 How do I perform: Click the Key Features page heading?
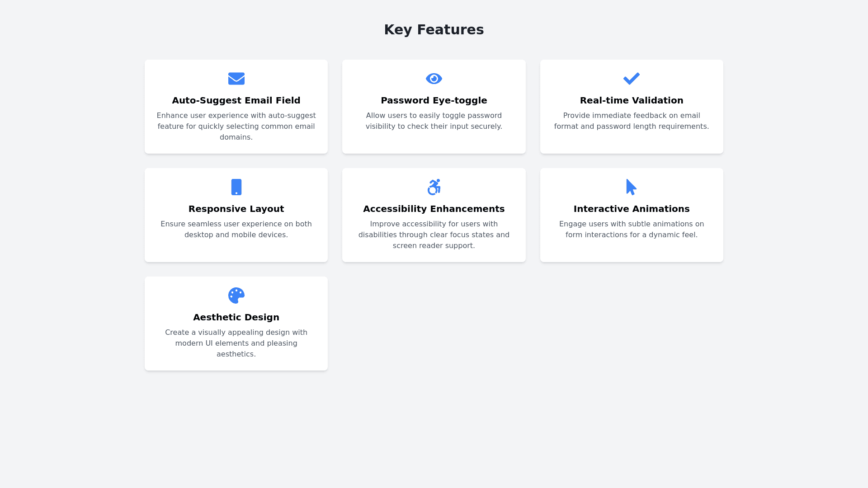pos(434,30)
